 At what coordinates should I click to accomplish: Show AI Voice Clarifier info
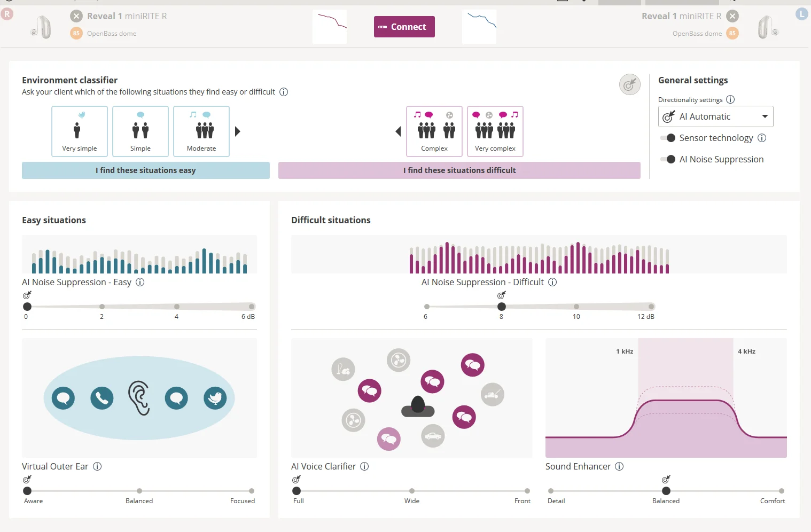[x=364, y=466]
